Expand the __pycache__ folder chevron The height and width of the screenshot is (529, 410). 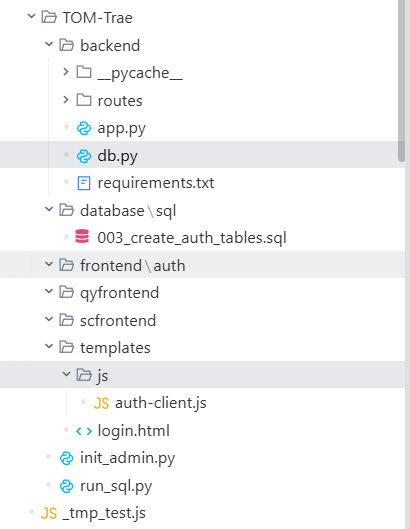[x=66, y=72]
